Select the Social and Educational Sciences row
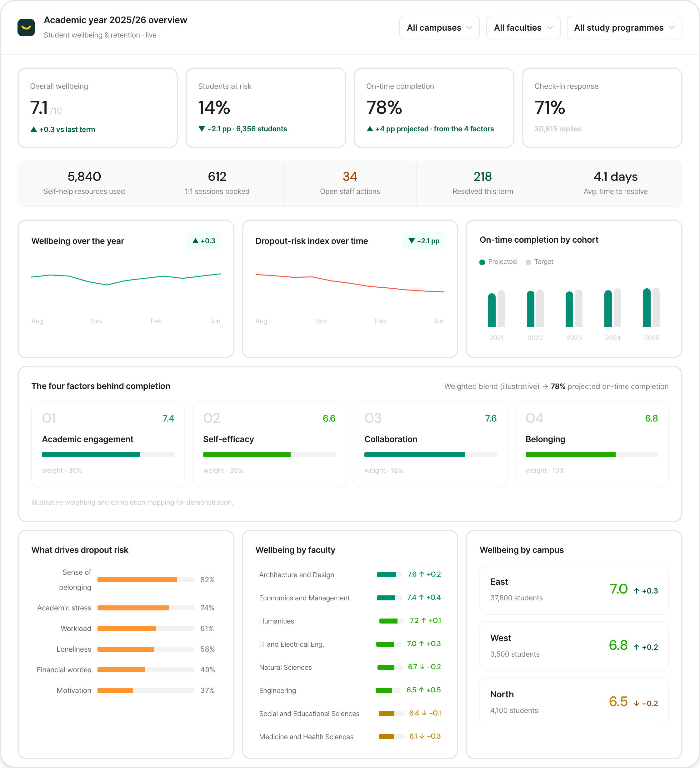This screenshot has width=700, height=768. (350, 714)
